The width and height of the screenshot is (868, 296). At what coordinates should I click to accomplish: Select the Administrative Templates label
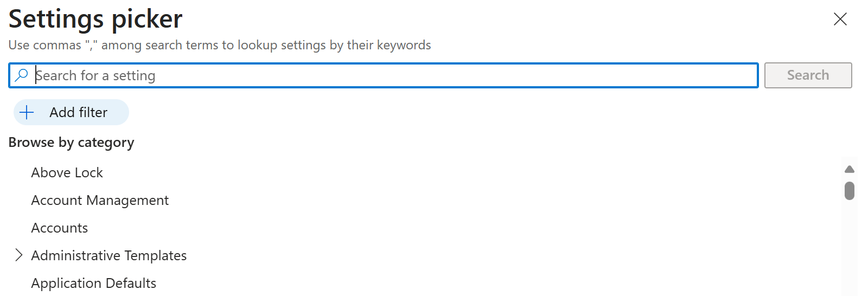tap(109, 255)
